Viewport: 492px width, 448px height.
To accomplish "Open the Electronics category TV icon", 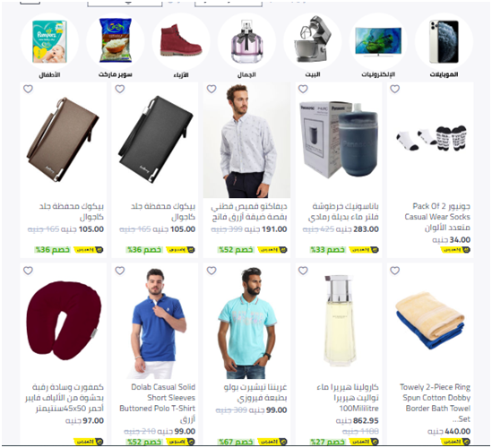I will tap(378, 42).
